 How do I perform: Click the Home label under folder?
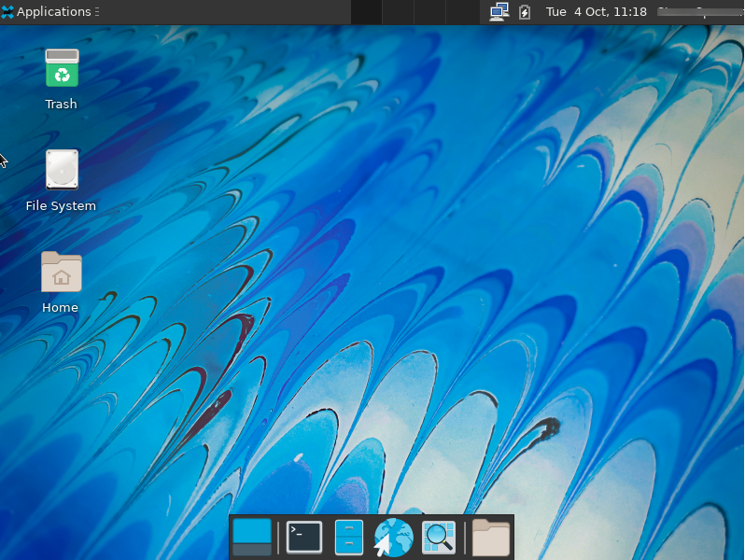coord(61,308)
